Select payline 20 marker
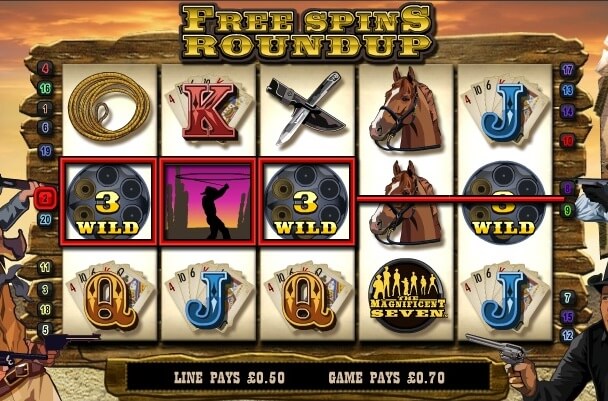 (x=45, y=220)
